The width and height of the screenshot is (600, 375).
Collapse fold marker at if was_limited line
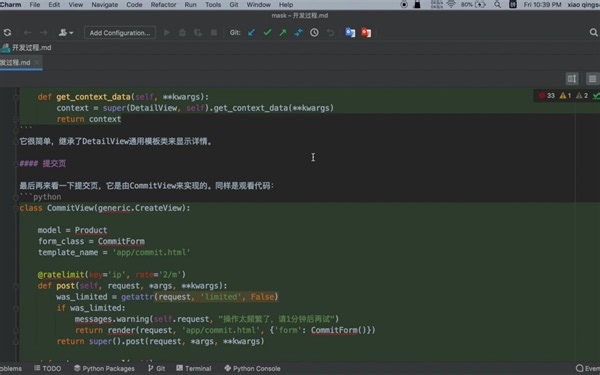click(x=16, y=308)
